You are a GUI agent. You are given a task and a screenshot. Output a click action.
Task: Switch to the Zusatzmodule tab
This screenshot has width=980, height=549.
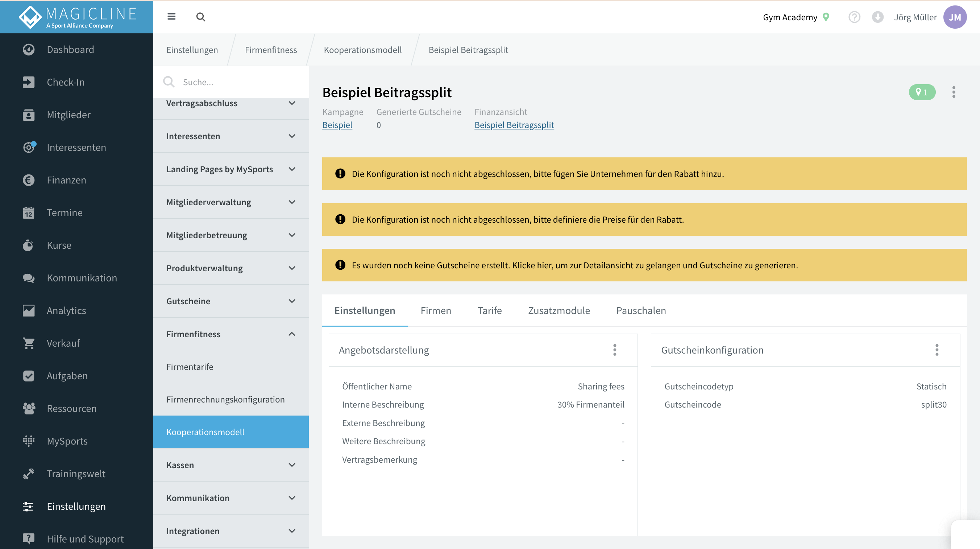pyautogui.click(x=559, y=310)
